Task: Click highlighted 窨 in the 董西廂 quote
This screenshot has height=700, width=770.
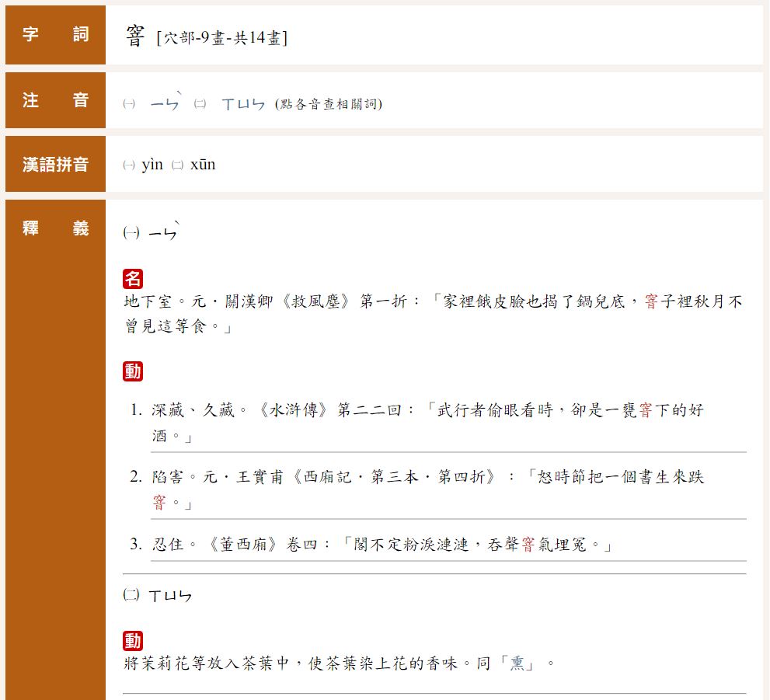Action: [x=528, y=545]
